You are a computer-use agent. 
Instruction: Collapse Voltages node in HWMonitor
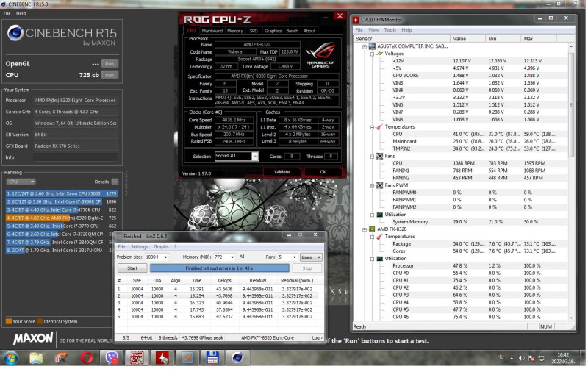[x=372, y=54]
